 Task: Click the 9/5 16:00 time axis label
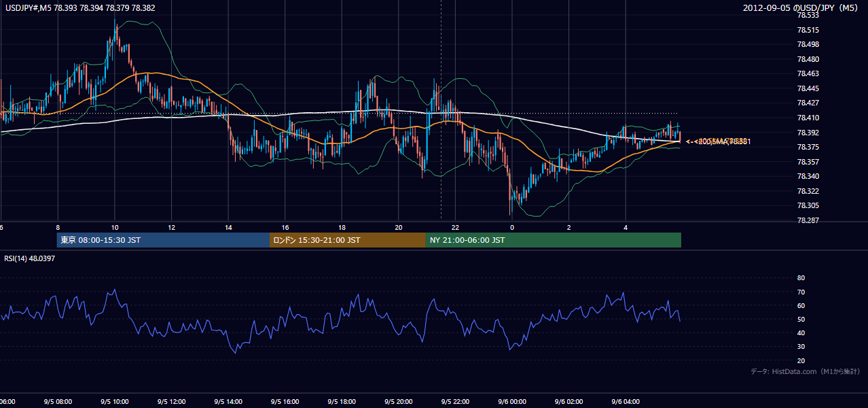(285, 402)
